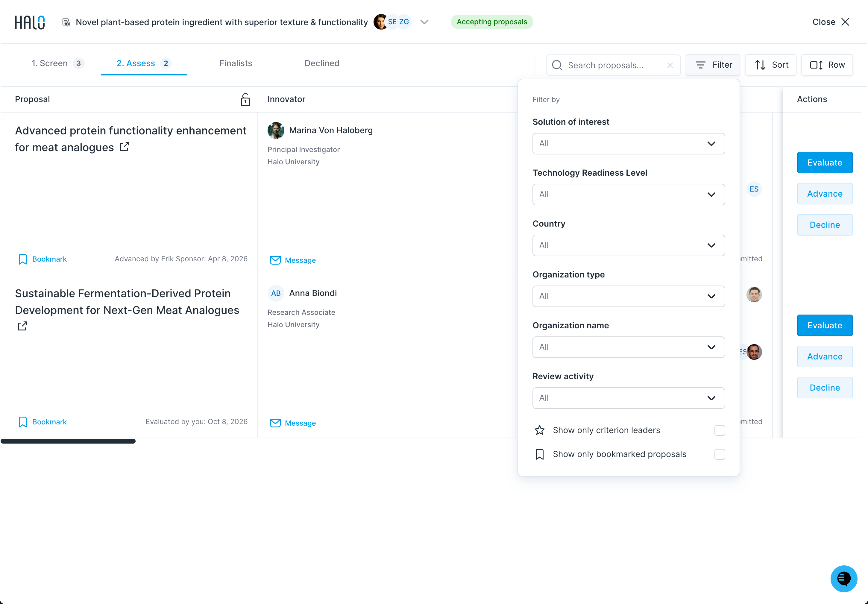Open the Organization type dropdown

pos(628,296)
